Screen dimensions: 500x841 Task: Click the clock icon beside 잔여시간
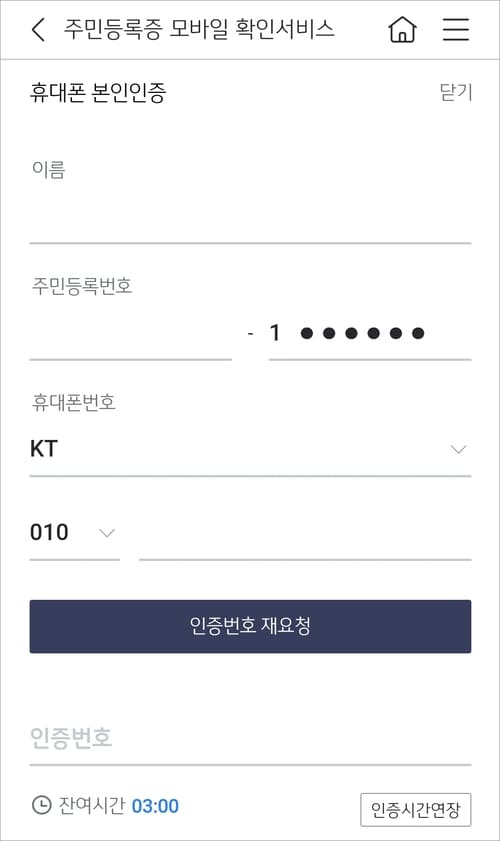41,805
